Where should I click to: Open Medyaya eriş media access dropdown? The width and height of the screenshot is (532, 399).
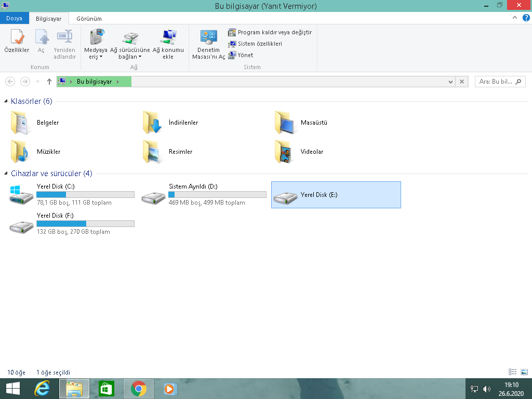[96, 44]
